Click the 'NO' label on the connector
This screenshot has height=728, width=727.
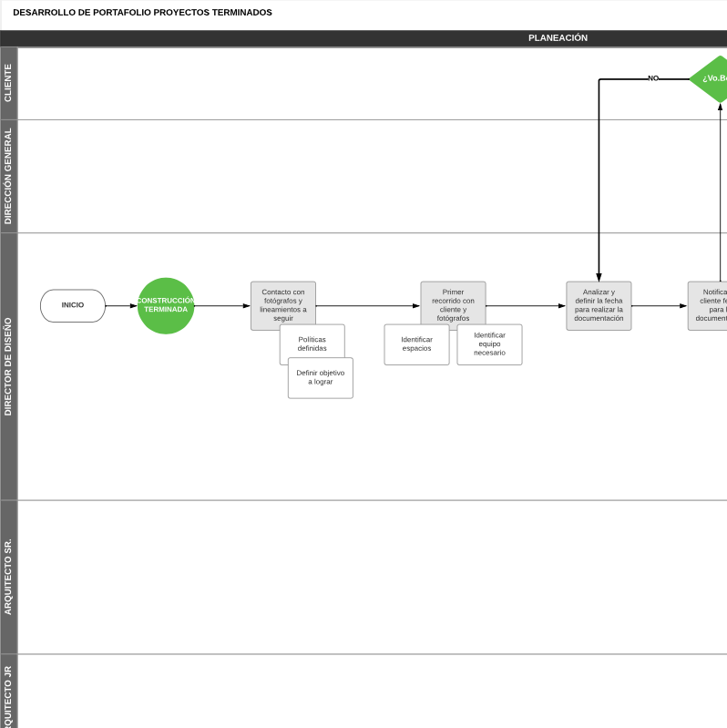(653, 78)
